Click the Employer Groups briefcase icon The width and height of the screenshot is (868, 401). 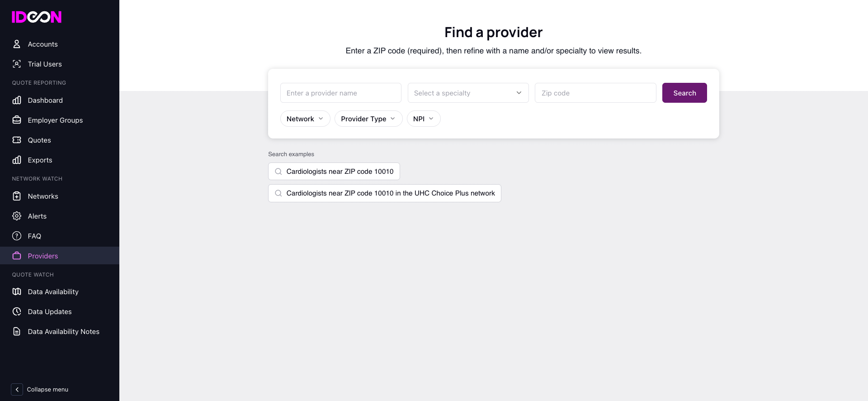[17, 120]
